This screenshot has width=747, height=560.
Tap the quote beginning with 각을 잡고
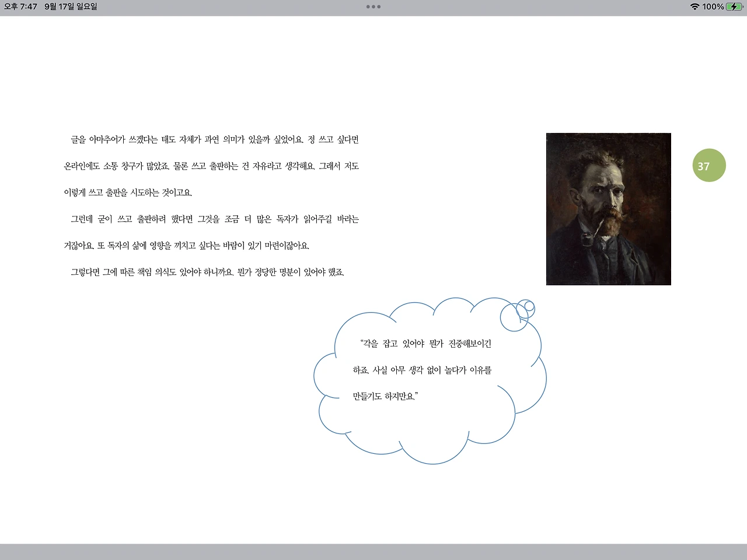click(425, 344)
